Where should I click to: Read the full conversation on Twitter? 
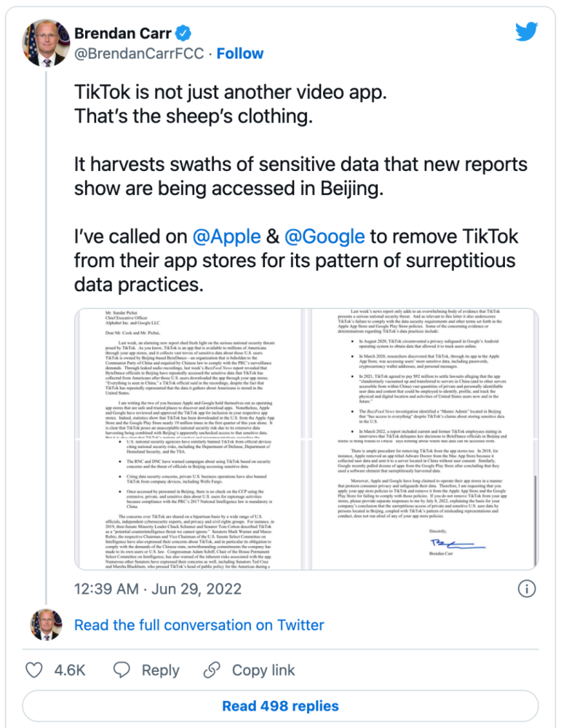tap(199, 625)
